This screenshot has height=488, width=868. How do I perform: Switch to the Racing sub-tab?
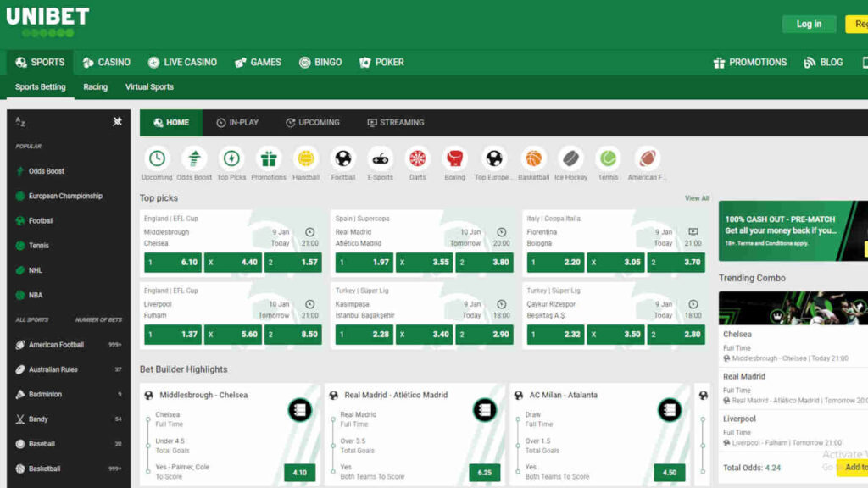point(95,87)
